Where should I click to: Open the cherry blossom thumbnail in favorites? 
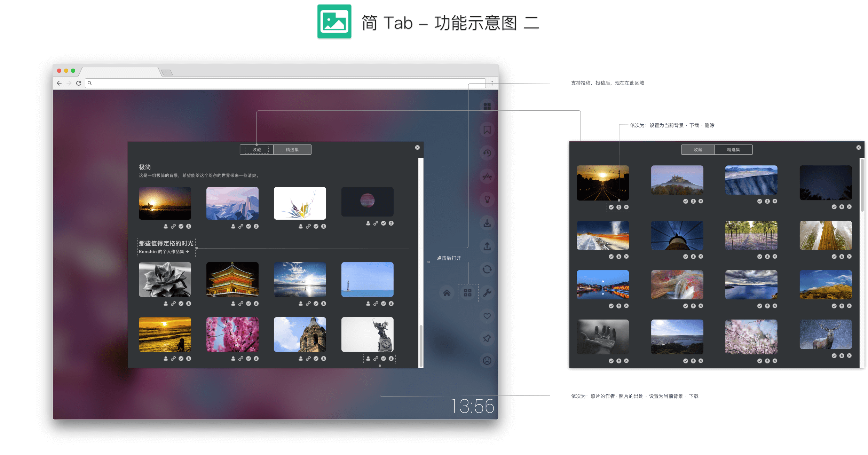751,337
